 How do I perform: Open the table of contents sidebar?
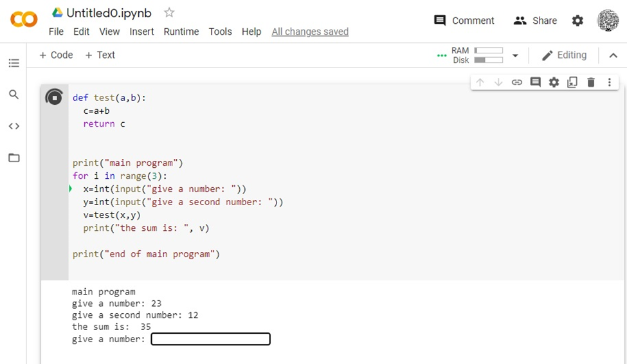(x=14, y=63)
